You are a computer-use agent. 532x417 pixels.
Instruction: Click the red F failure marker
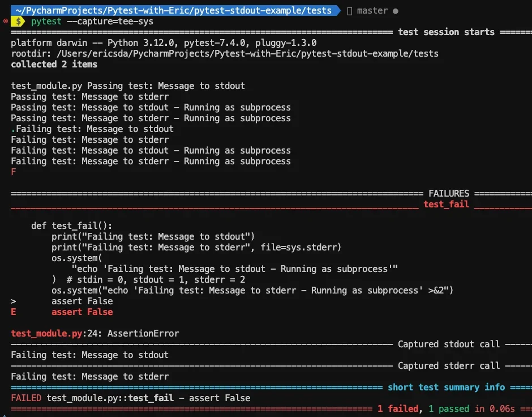click(13, 172)
